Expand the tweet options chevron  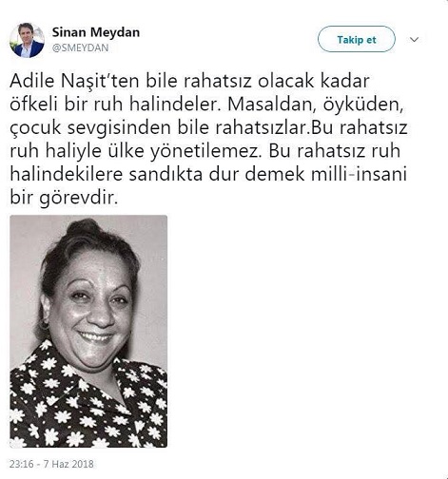pyautogui.click(x=415, y=40)
